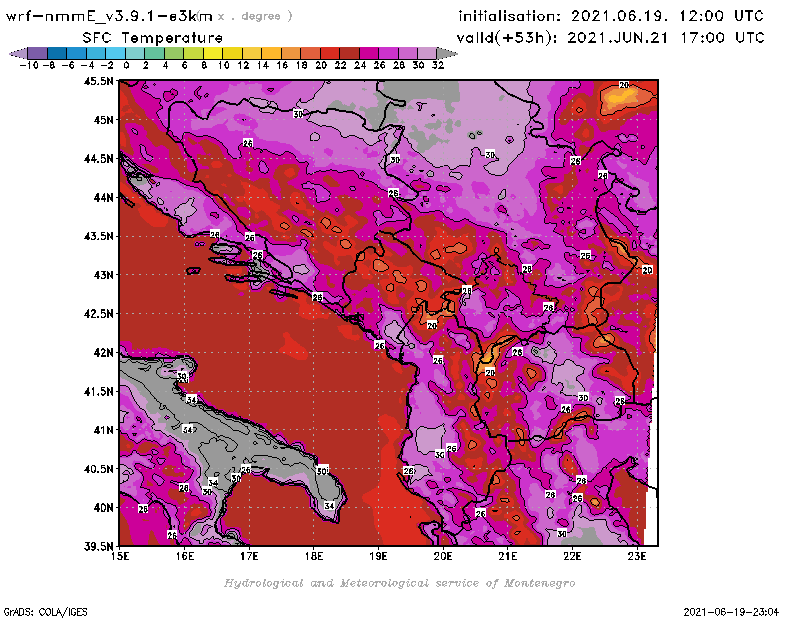Screen dimensions: 800x618
Task: Click the 19E longitude axis label
Action: point(379,556)
